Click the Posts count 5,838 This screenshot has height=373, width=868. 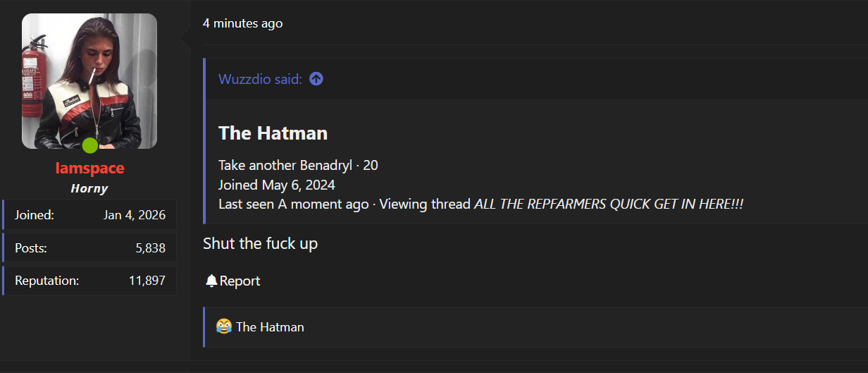[x=151, y=247]
